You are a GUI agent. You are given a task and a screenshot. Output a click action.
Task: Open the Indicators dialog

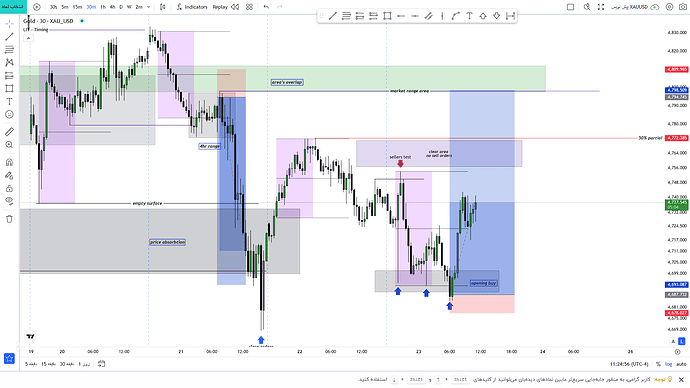(x=192, y=7)
